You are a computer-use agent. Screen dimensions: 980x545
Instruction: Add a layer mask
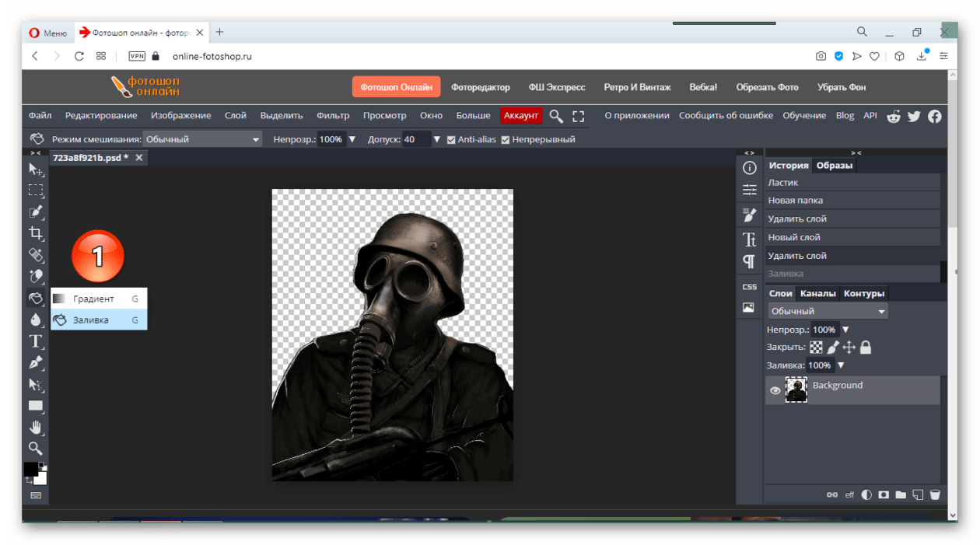pyautogui.click(x=884, y=494)
